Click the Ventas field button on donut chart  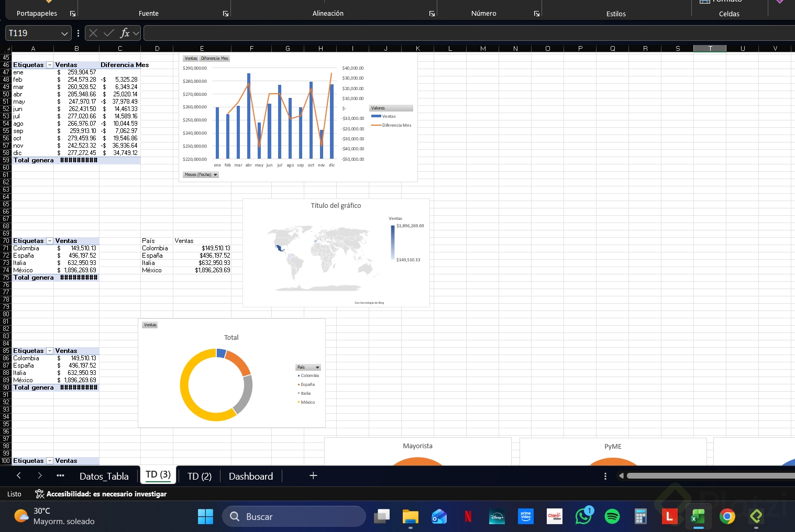click(150, 325)
